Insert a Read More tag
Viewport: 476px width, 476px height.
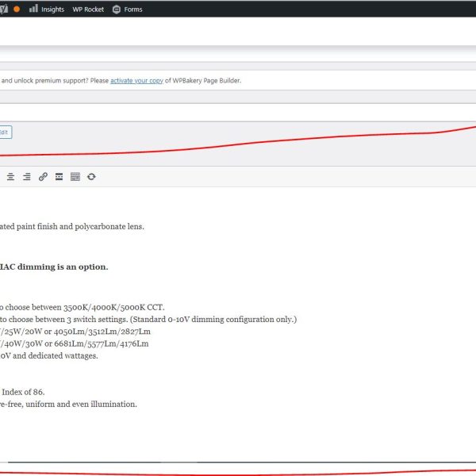(59, 177)
